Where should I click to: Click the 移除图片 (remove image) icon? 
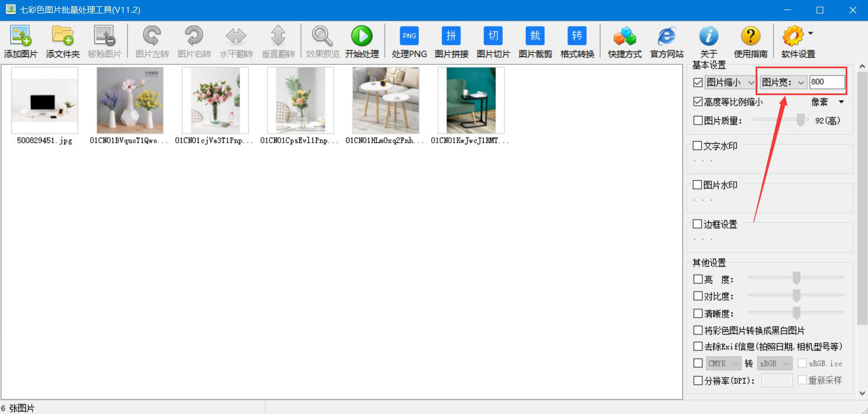coord(105,36)
